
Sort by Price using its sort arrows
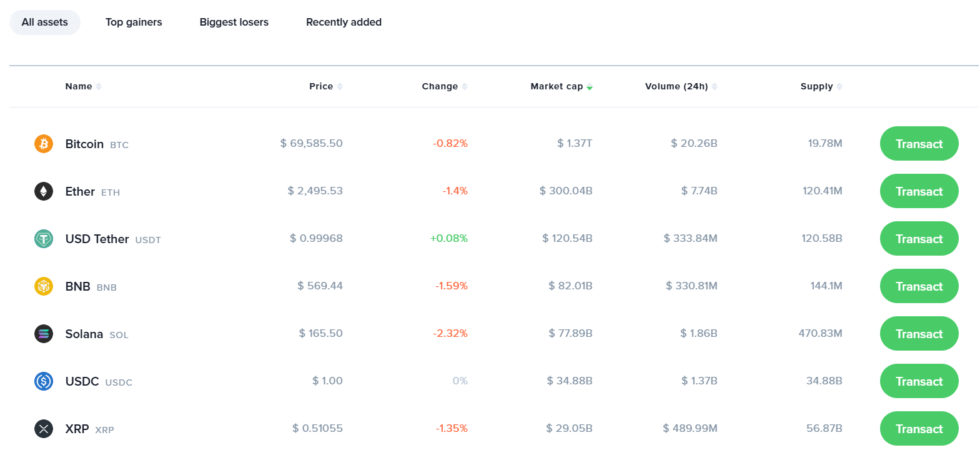(x=340, y=87)
